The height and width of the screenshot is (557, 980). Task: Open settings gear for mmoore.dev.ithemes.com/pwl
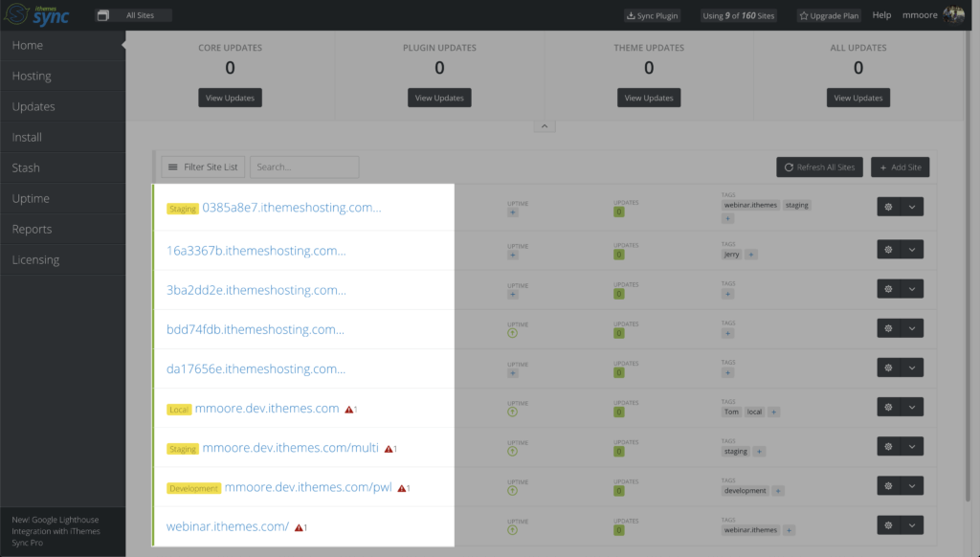point(888,486)
